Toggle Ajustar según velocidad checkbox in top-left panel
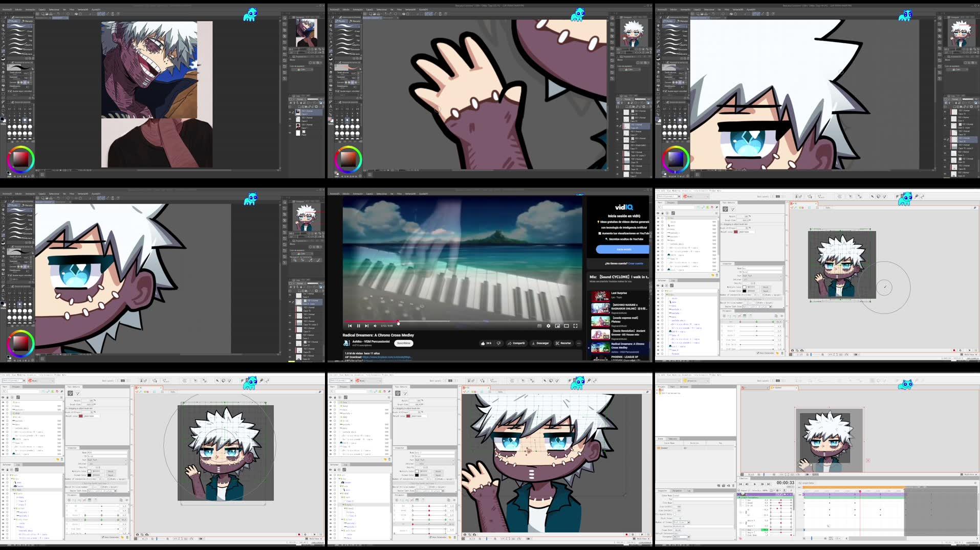Viewport: 980px width, 550px height. pyautogui.click(x=11, y=91)
